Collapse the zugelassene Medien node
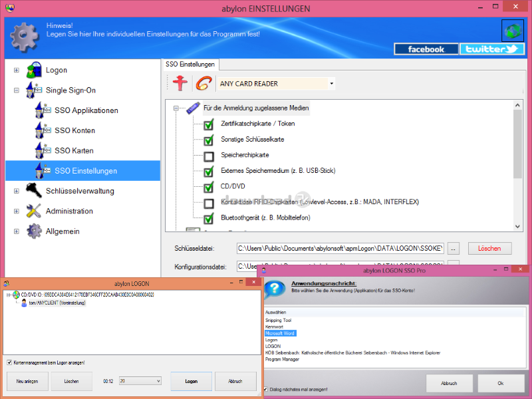532x399 pixels. pos(176,108)
